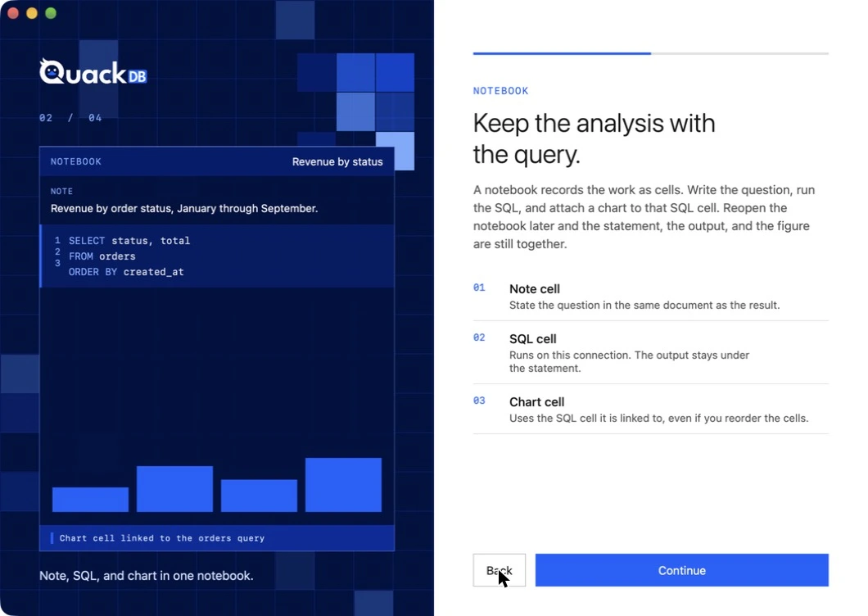Click the tallest bar in the chart
868x616 pixels.
(343, 485)
